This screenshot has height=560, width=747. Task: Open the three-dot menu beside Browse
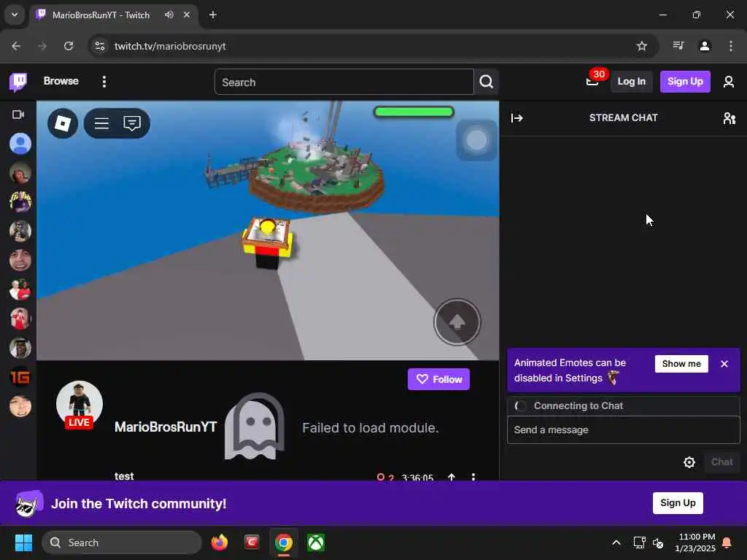104,82
